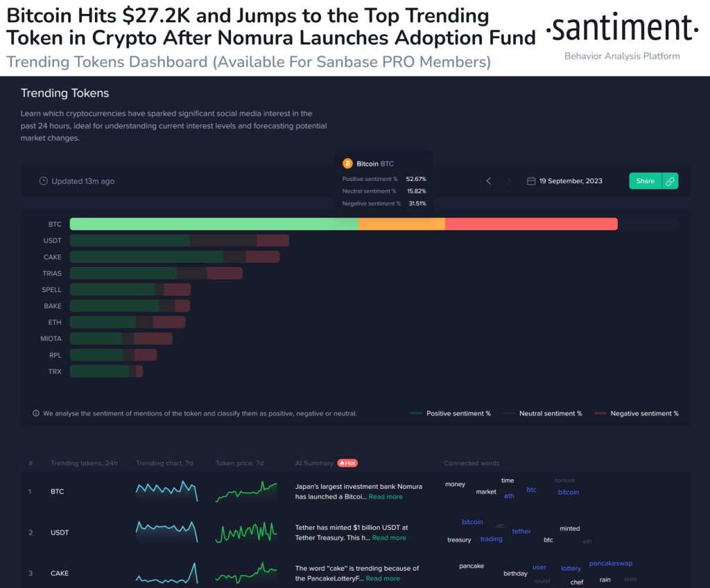The image size is (710, 588).
Task: Select the ETH sentiment bar
Action: pyautogui.click(x=128, y=322)
